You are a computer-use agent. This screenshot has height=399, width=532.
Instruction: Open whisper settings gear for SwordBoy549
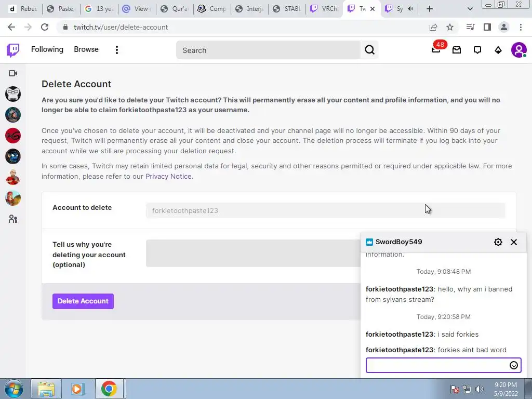(498, 242)
